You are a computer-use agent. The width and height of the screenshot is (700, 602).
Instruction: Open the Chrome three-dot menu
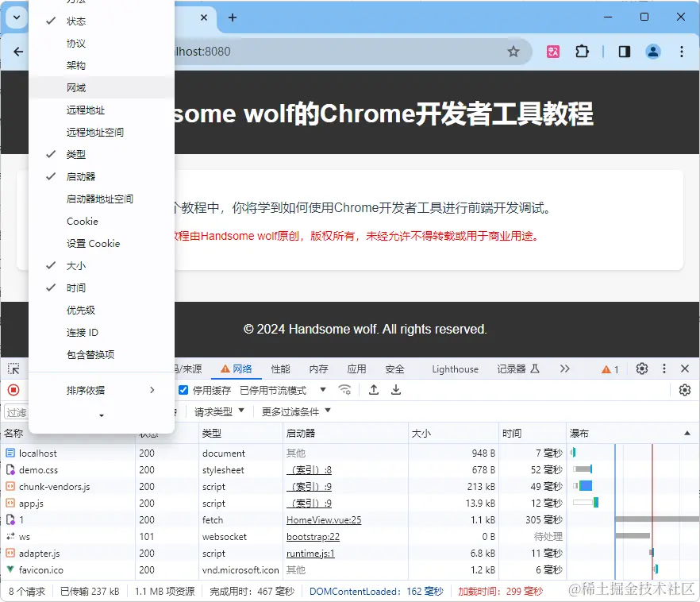(681, 52)
